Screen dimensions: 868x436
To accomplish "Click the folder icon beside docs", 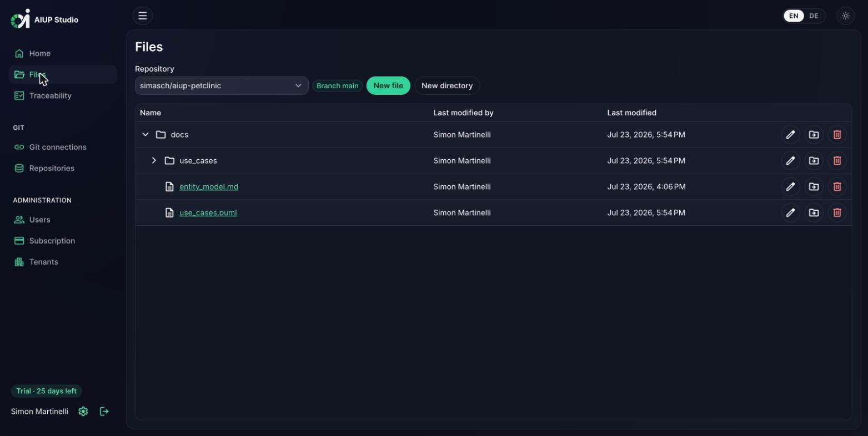I will (161, 135).
